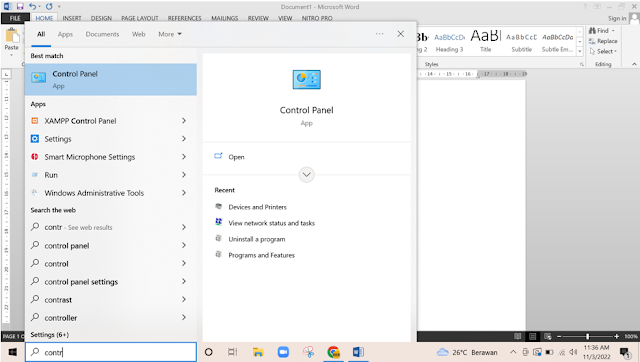Open the Select dropdown in Word Editing group
The width and height of the screenshot is (640, 362).
click(x=603, y=51)
